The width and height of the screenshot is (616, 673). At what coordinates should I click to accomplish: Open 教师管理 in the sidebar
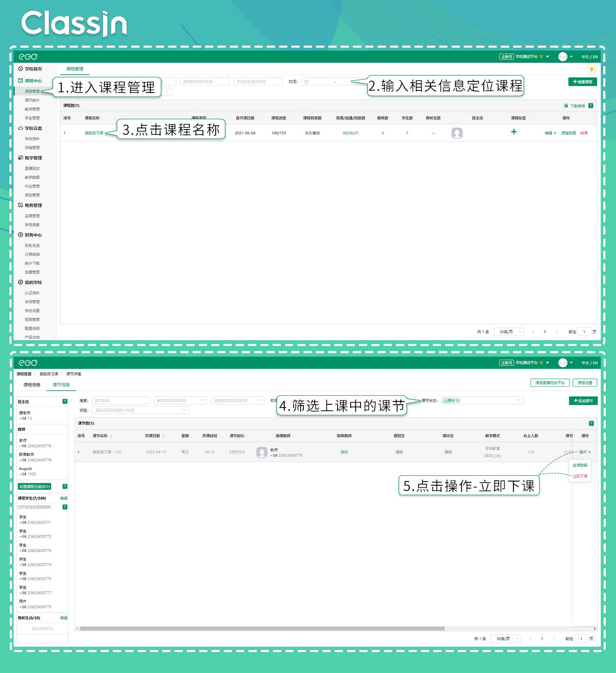(x=32, y=109)
